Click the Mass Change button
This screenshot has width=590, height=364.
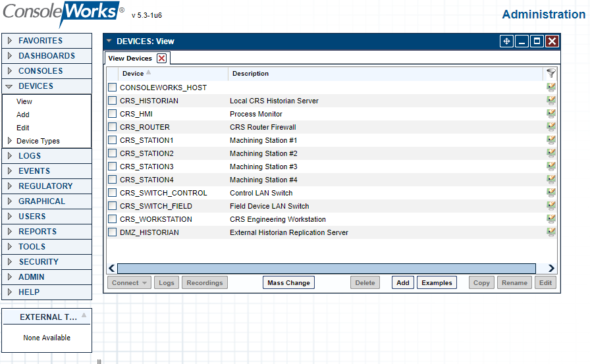288,283
